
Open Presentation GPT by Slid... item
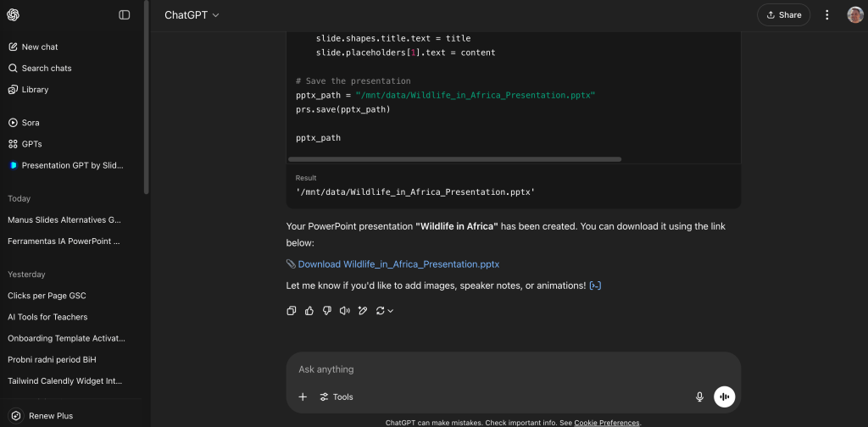pos(71,165)
